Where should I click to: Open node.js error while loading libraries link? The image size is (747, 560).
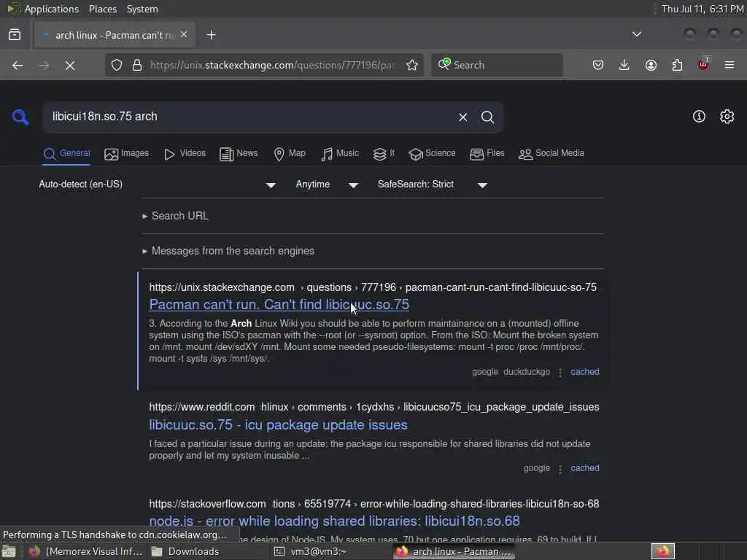tap(334, 521)
